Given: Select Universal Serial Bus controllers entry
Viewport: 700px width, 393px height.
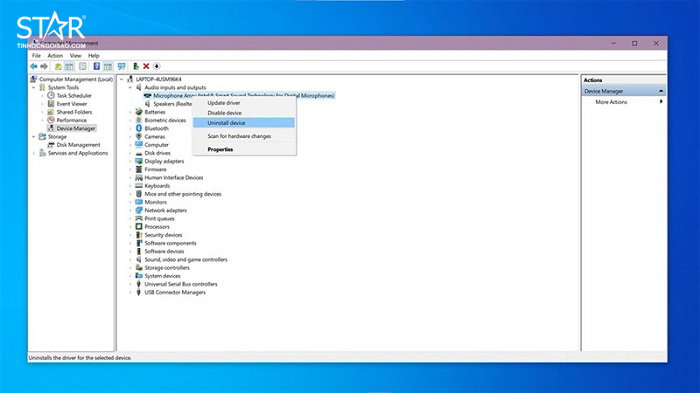Looking at the screenshot, I should (181, 284).
